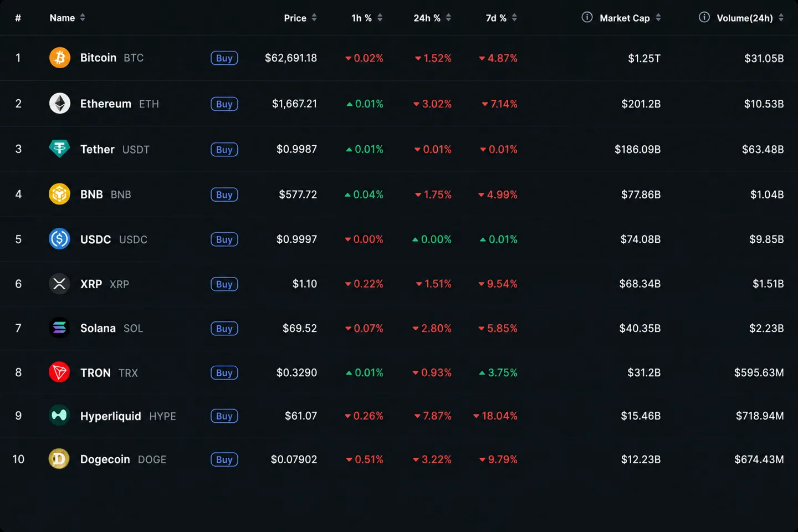The width and height of the screenshot is (798, 532).
Task: Click the Dogecoin coin logo
Action: click(x=60, y=459)
